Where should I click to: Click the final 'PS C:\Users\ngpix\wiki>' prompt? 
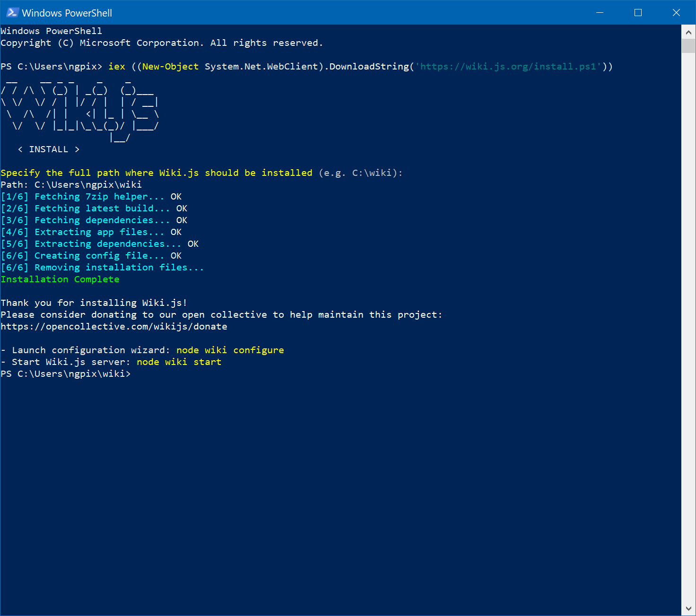66,374
